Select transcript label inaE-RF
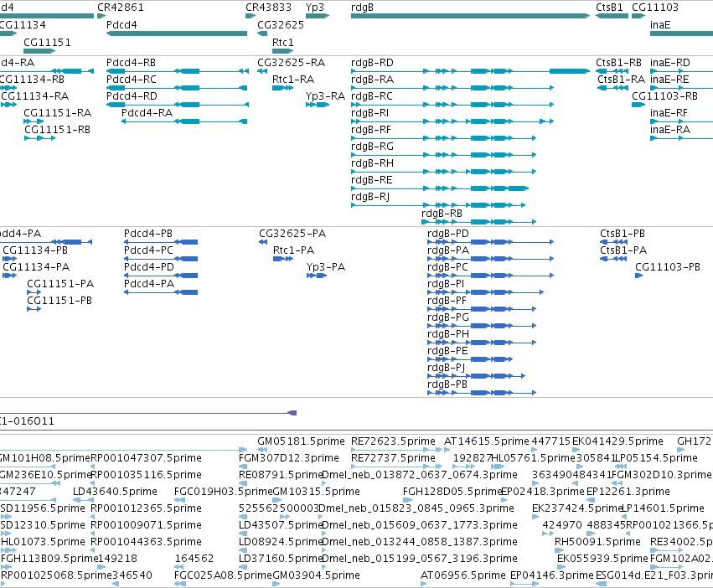This screenshot has height=588, width=713. click(x=669, y=113)
